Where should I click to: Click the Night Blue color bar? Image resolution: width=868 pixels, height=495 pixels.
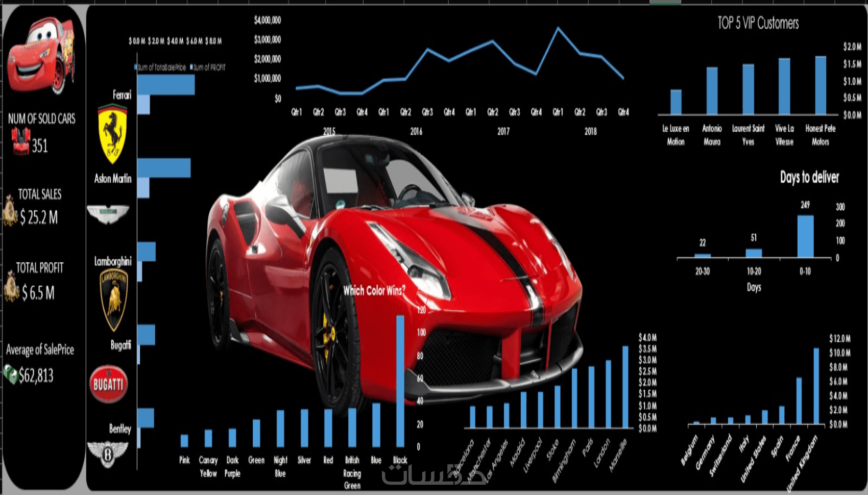(x=280, y=429)
